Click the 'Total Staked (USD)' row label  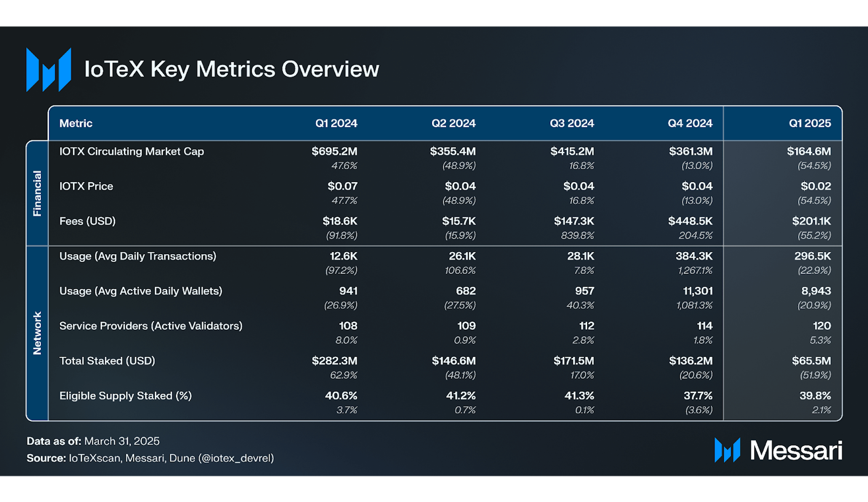(107, 361)
